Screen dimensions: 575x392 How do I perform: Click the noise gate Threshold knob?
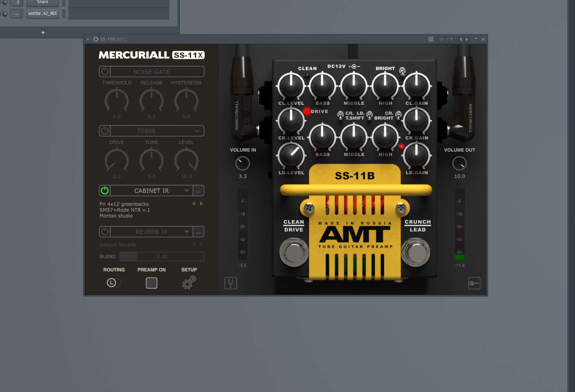coord(117,101)
